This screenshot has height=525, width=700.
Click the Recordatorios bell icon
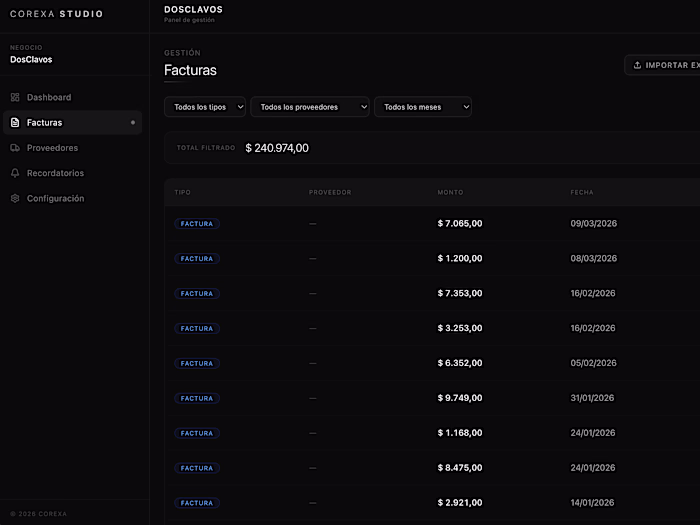coord(15,173)
